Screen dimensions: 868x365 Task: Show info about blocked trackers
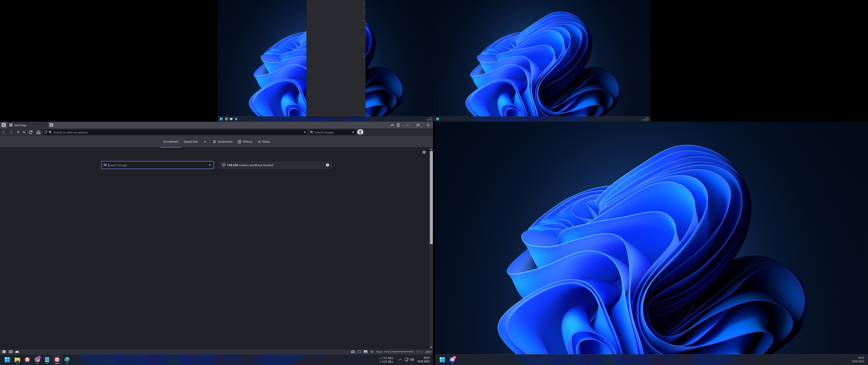point(327,165)
